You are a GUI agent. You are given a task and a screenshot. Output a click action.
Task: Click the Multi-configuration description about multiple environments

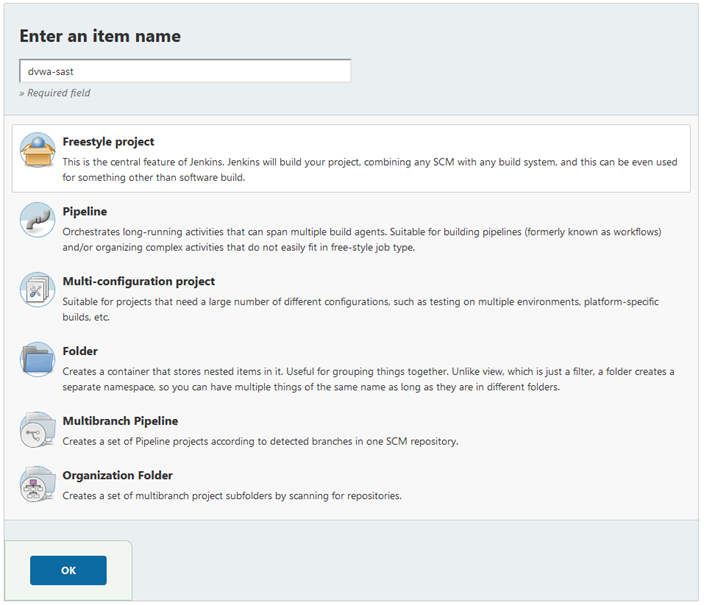[360, 309]
